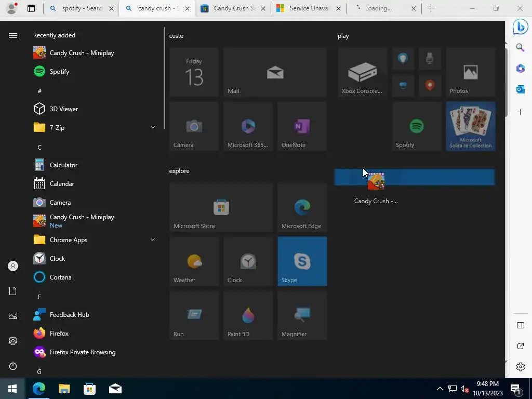Open File Explorer from the taskbar
The width and height of the screenshot is (532, 399).
pos(64,389)
